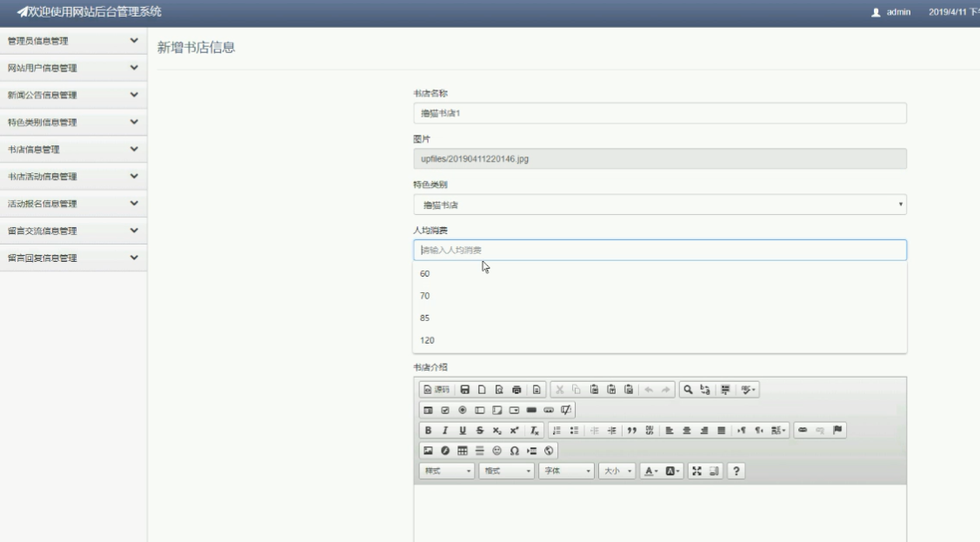
Task: Open the 书店活动信息管理 sidebar menu
Action: pyautogui.click(x=73, y=177)
